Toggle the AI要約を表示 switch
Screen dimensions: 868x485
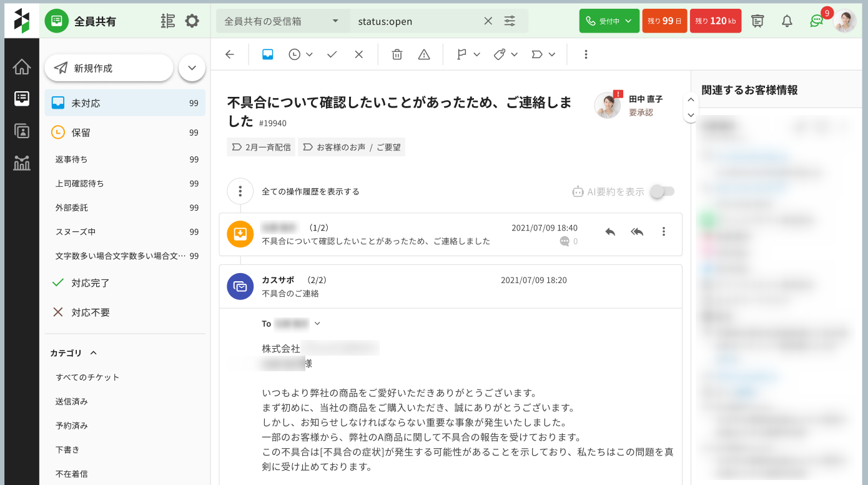coord(662,191)
